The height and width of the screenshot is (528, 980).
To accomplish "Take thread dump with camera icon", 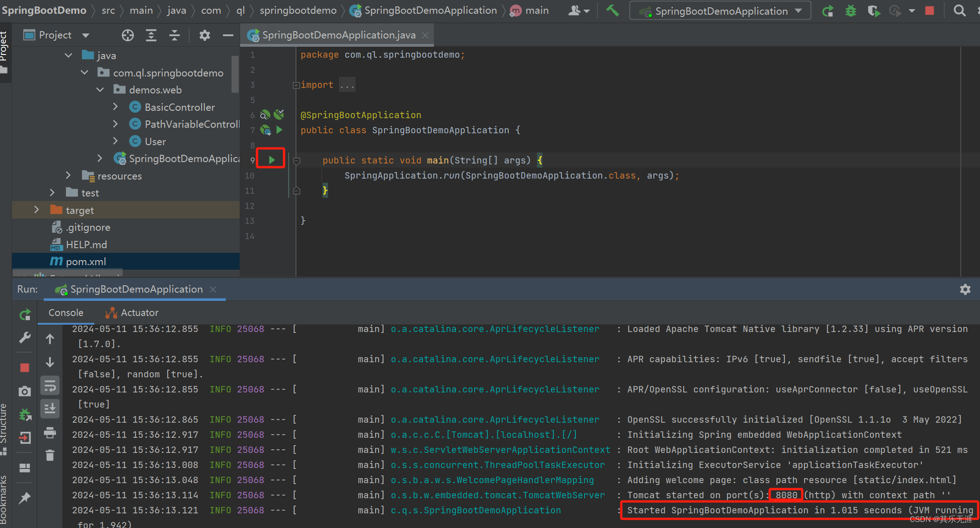I will click(25, 391).
